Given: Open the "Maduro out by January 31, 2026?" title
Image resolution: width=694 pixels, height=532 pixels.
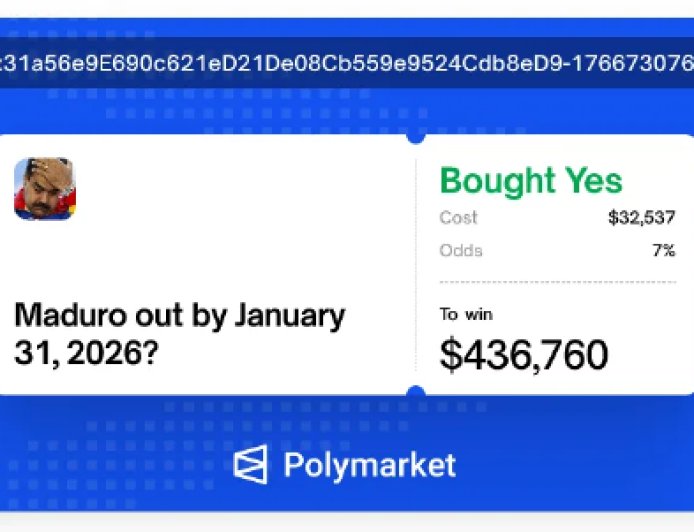Looking at the screenshot, I should pos(180,333).
